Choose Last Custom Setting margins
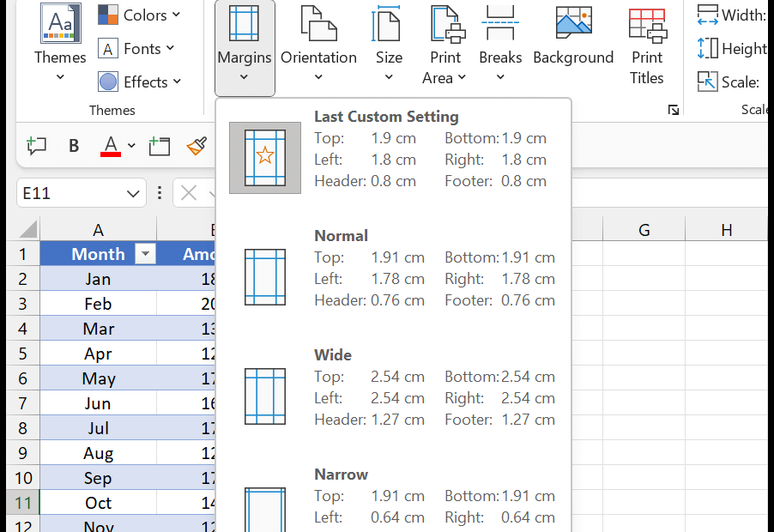Screen dimensions: 774x532 click(393, 157)
